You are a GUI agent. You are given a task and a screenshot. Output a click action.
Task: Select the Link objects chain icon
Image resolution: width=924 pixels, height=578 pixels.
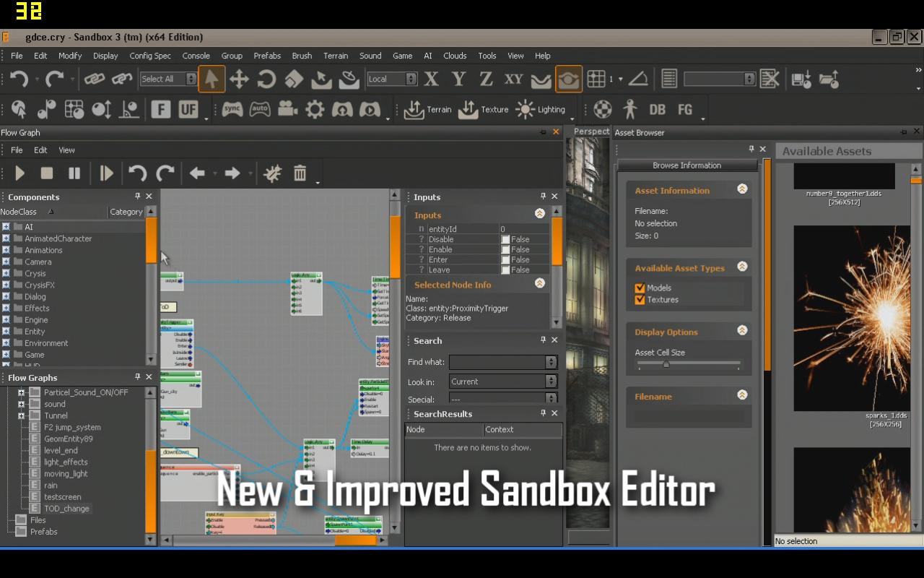coord(95,79)
